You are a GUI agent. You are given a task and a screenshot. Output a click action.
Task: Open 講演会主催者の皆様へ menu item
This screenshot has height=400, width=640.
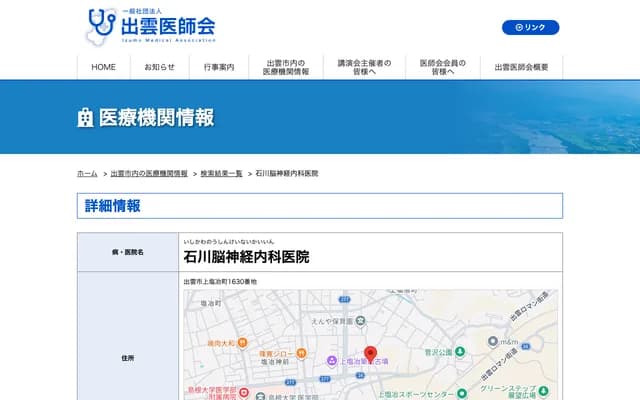click(357, 67)
